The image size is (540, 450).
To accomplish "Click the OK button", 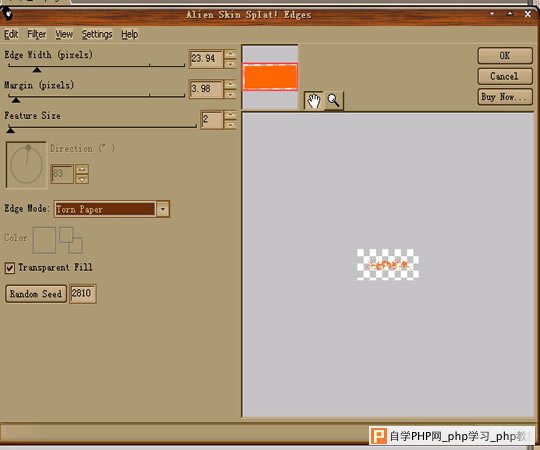I will tap(505, 56).
